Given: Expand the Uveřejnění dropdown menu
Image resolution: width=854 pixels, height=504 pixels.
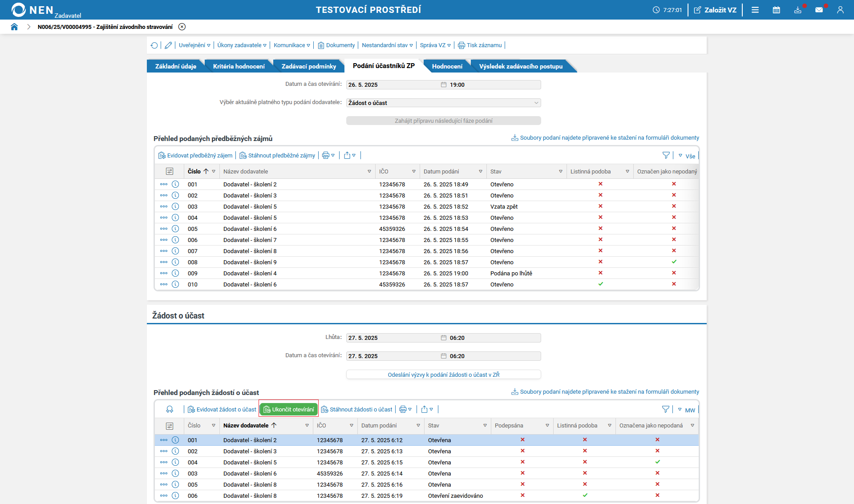Looking at the screenshot, I should tap(194, 45).
